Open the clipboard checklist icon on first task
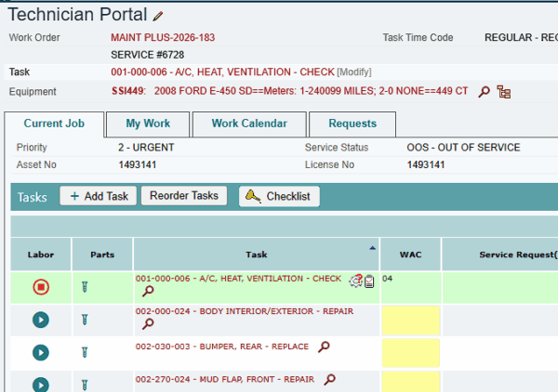Viewport: 558px width, 392px height. (369, 281)
